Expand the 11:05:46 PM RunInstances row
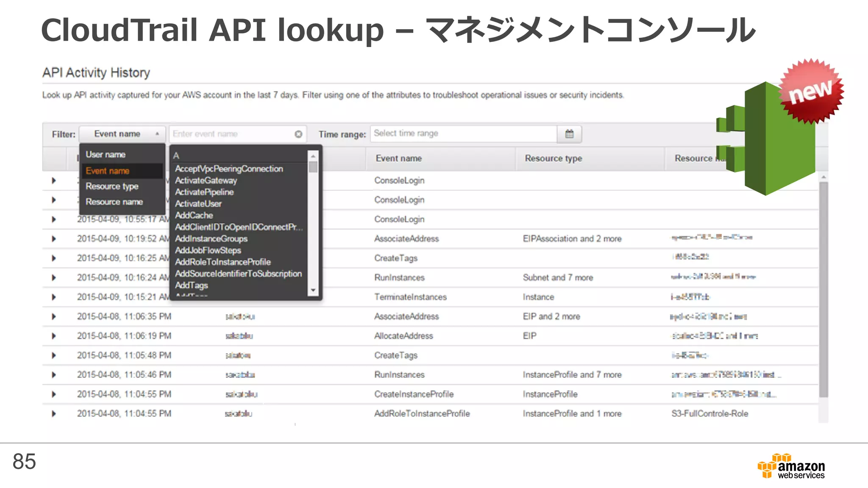Screen dimensions: 868x488 54,375
